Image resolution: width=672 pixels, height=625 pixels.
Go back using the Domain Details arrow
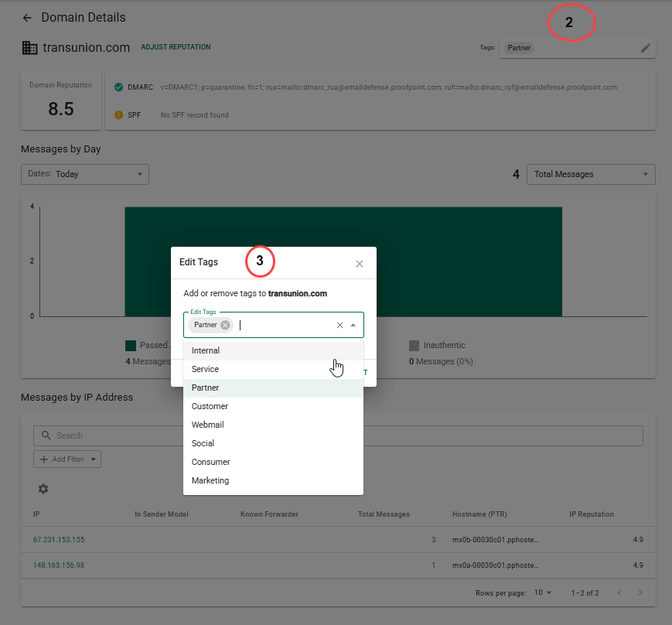pos(27,17)
